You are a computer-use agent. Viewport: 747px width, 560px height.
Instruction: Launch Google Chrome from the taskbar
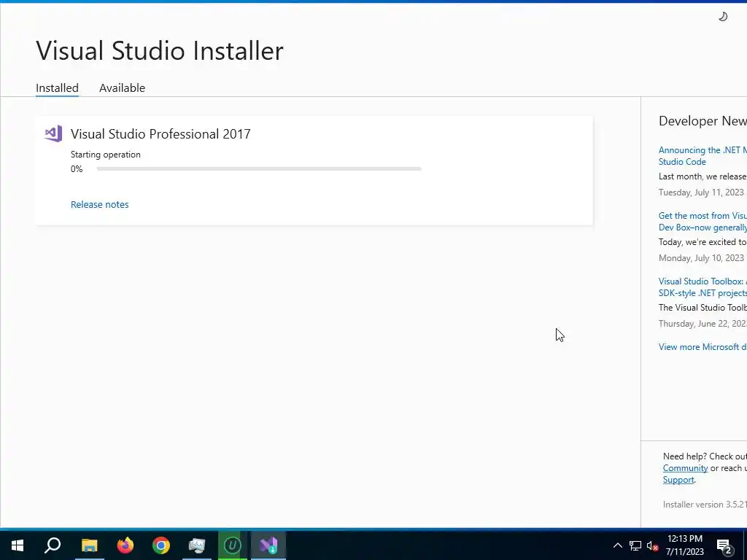(161, 545)
